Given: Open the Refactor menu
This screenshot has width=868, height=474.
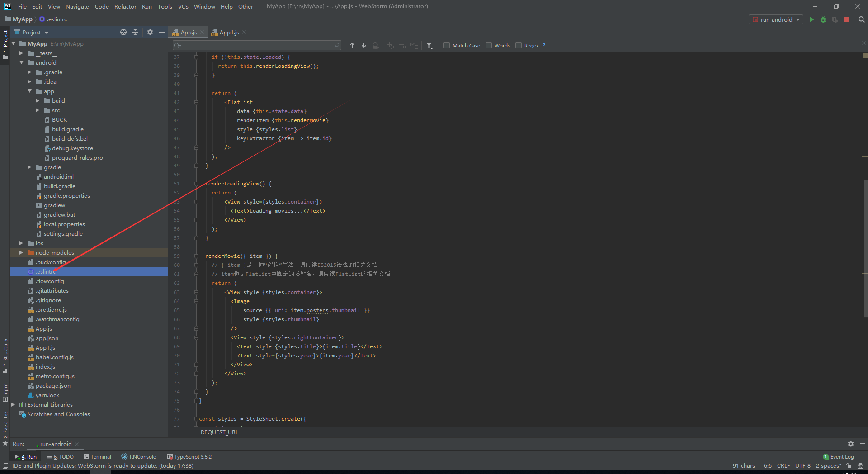Looking at the screenshot, I should [125, 6].
